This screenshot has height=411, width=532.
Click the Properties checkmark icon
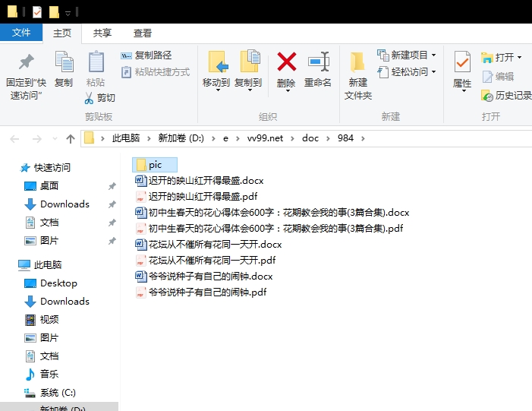pyautogui.click(x=462, y=62)
